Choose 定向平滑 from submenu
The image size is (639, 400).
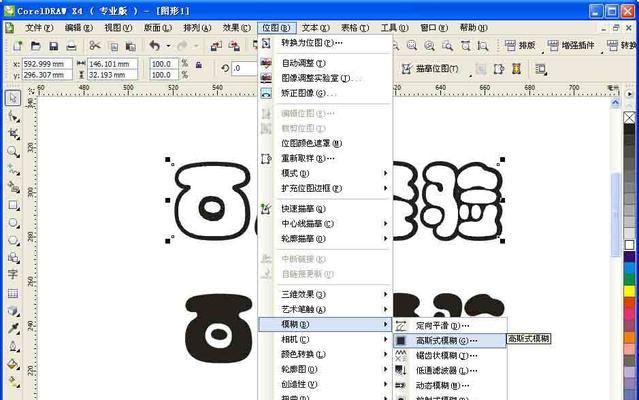pos(450,325)
